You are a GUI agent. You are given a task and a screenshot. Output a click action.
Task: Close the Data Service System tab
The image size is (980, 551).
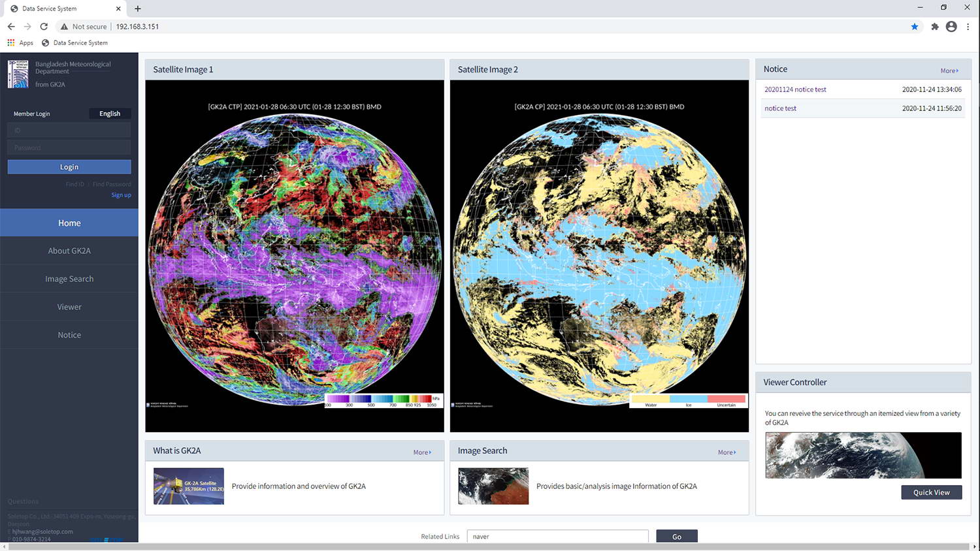[x=118, y=8]
